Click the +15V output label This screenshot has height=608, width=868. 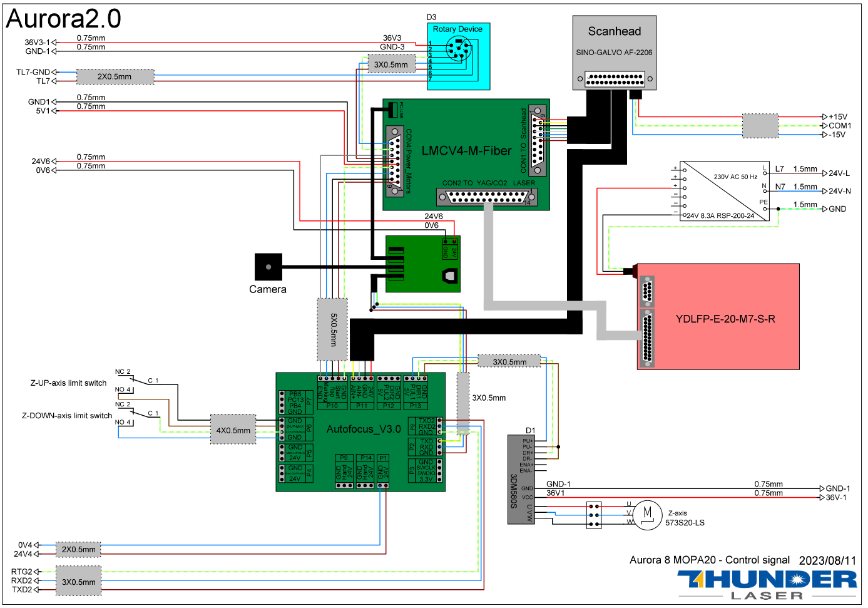point(838,117)
